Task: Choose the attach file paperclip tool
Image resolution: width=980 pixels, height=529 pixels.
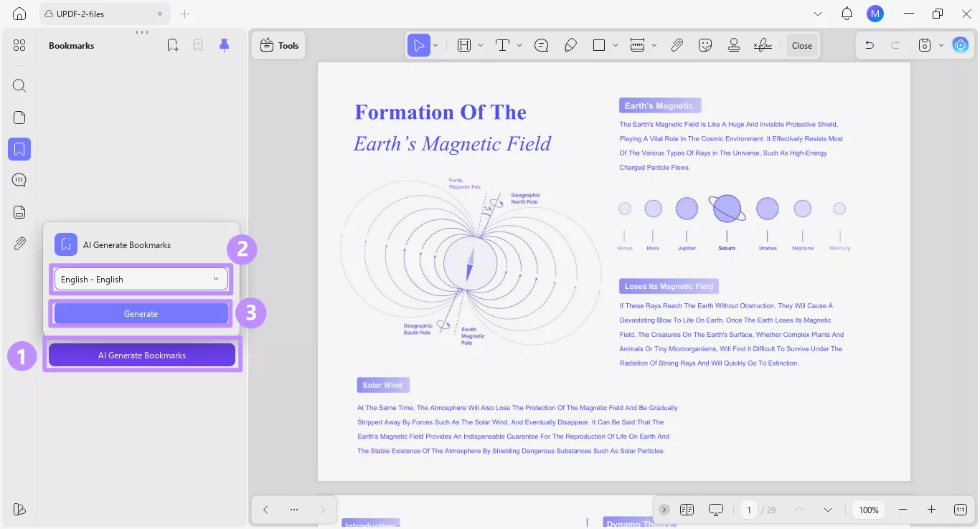Action: tap(677, 45)
